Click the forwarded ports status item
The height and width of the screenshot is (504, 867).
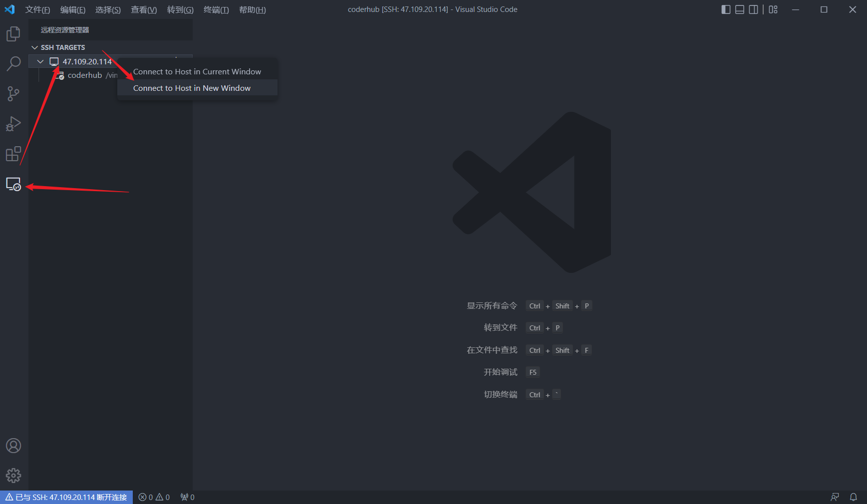[188, 497]
